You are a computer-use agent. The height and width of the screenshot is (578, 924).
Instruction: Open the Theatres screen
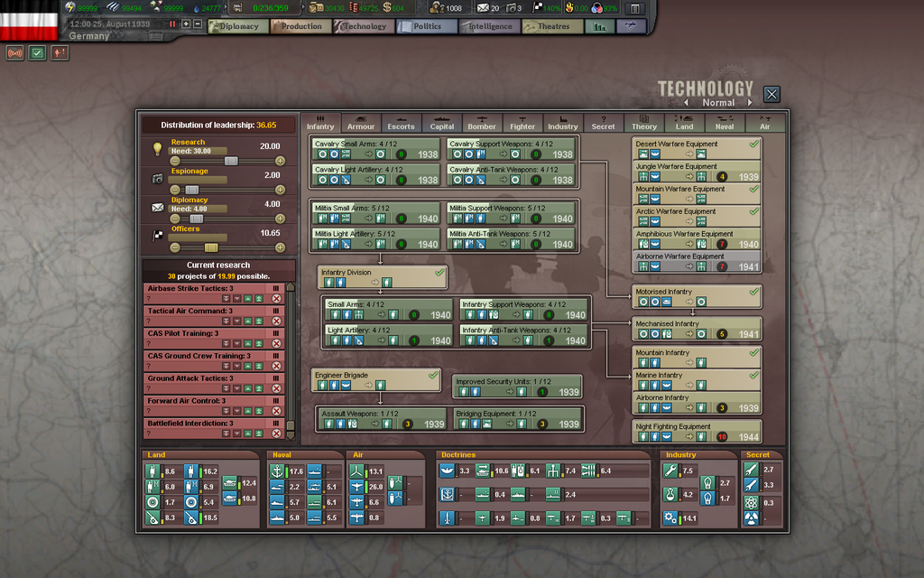pos(553,26)
